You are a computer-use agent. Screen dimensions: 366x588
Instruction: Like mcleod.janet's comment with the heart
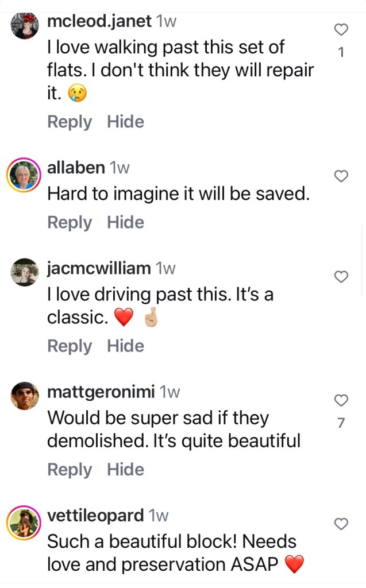341,30
